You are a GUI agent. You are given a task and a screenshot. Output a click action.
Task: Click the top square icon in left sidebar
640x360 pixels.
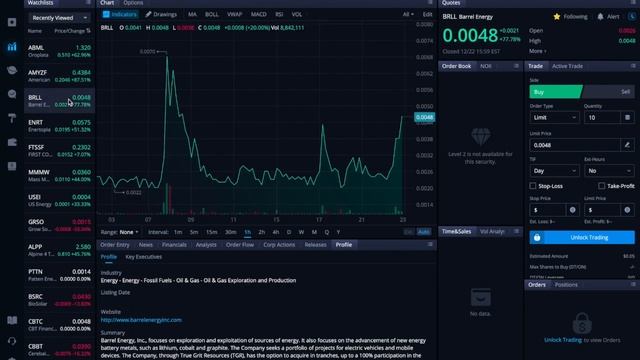click(x=12, y=22)
